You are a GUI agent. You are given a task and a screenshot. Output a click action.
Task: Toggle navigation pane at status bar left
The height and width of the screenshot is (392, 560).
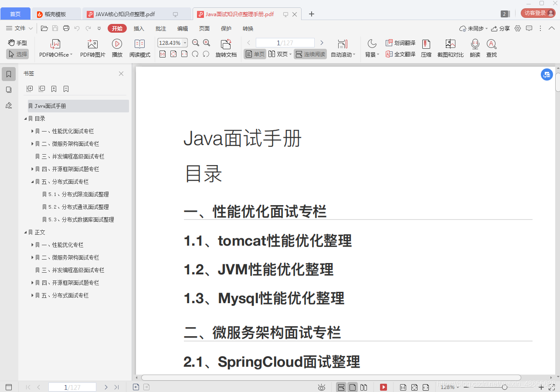pyautogui.click(x=9, y=387)
